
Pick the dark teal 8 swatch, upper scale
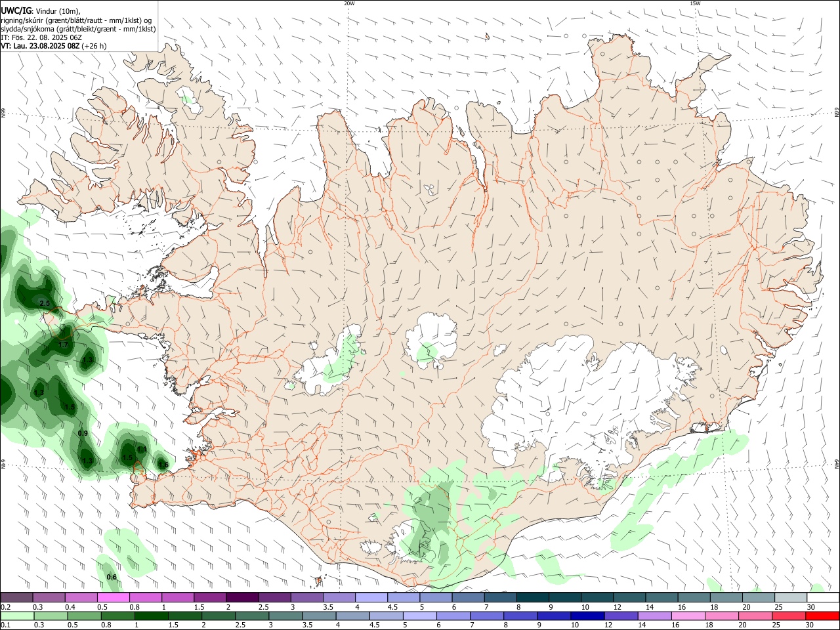point(533,598)
